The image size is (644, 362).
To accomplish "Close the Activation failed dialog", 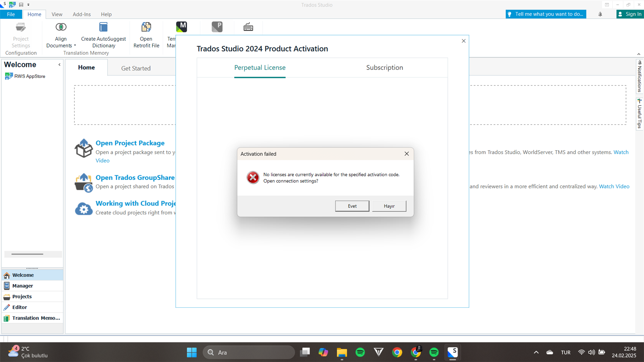I will click(x=406, y=154).
